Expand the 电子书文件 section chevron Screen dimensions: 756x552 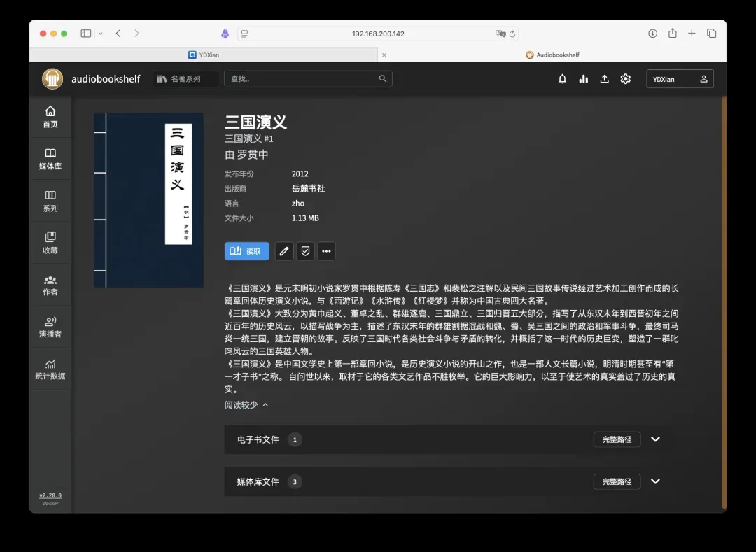click(x=655, y=439)
